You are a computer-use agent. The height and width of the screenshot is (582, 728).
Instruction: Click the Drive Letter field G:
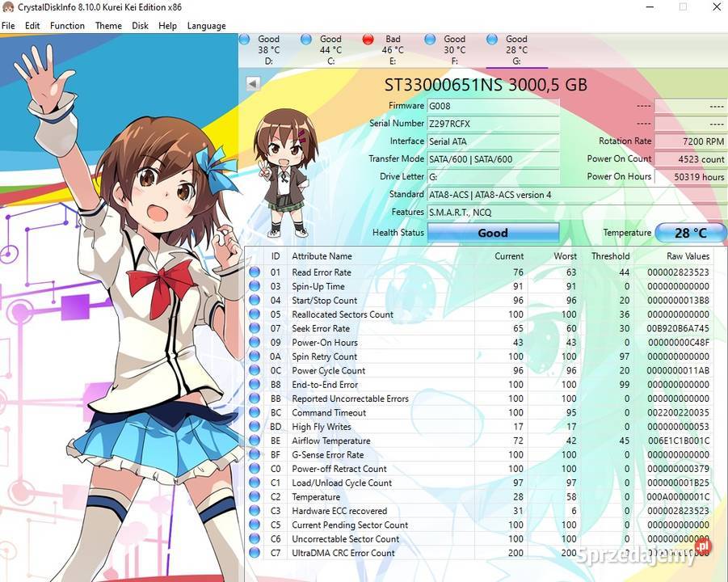[x=493, y=176]
